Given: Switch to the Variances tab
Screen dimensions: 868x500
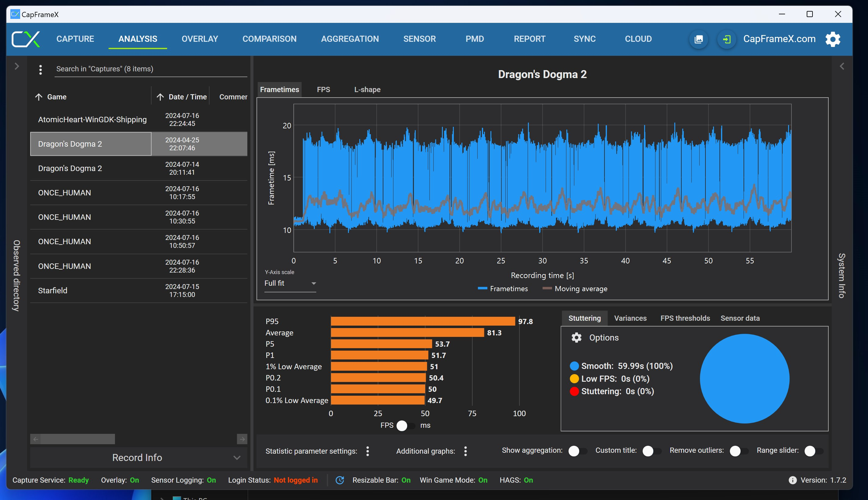Looking at the screenshot, I should click(630, 318).
